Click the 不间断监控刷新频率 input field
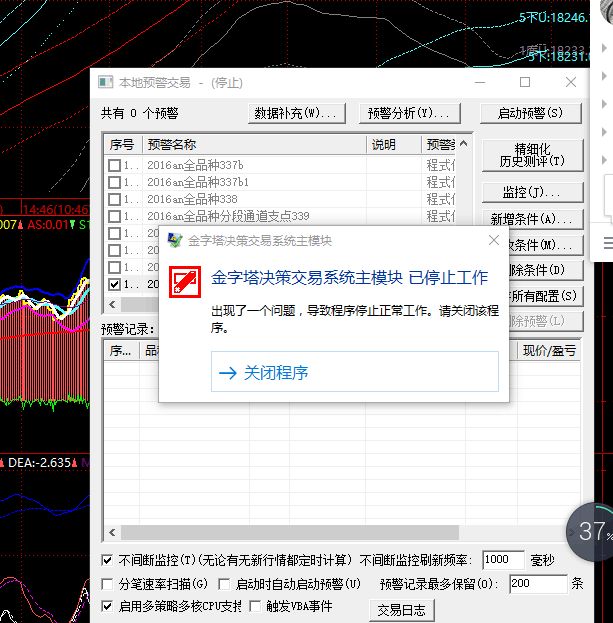 tap(507, 559)
